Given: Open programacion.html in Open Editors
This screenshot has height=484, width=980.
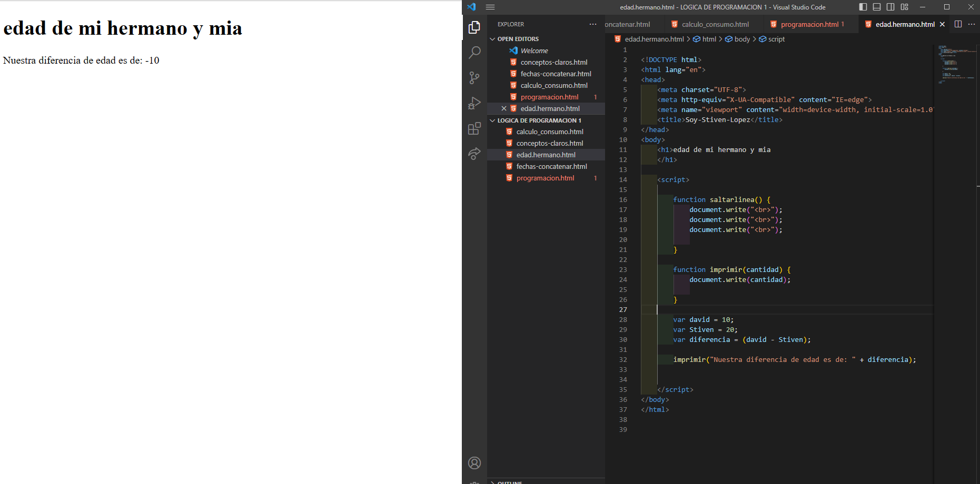Looking at the screenshot, I should tap(549, 97).
